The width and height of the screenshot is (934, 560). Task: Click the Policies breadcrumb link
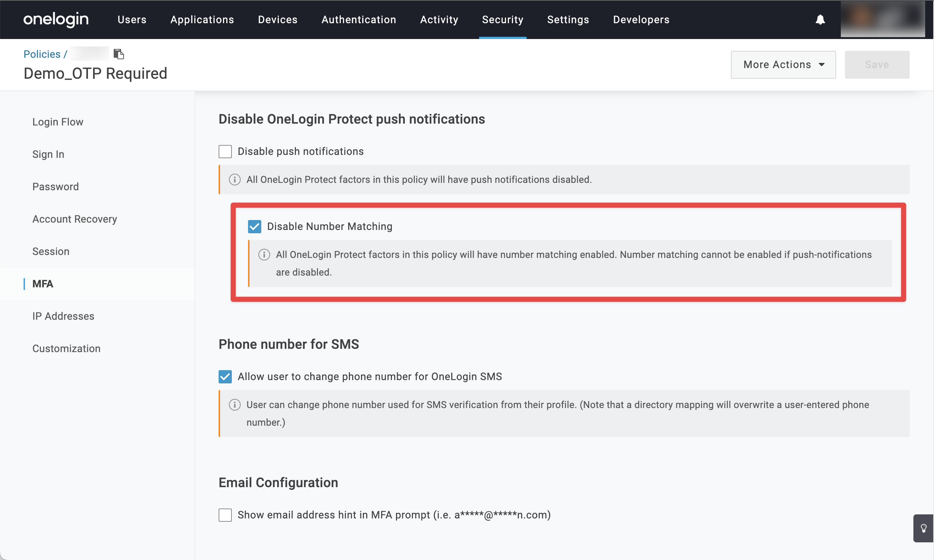[42, 54]
